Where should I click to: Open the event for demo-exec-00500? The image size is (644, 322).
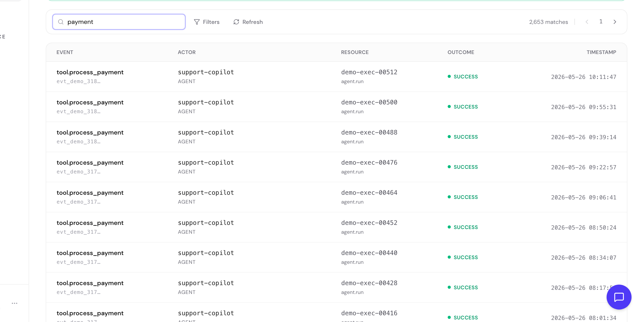click(x=337, y=107)
